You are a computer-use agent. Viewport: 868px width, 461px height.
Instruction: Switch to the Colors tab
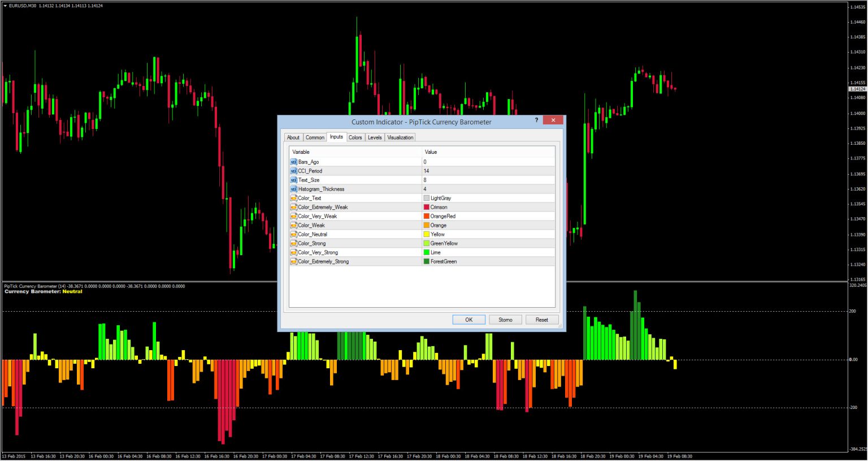pos(355,137)
